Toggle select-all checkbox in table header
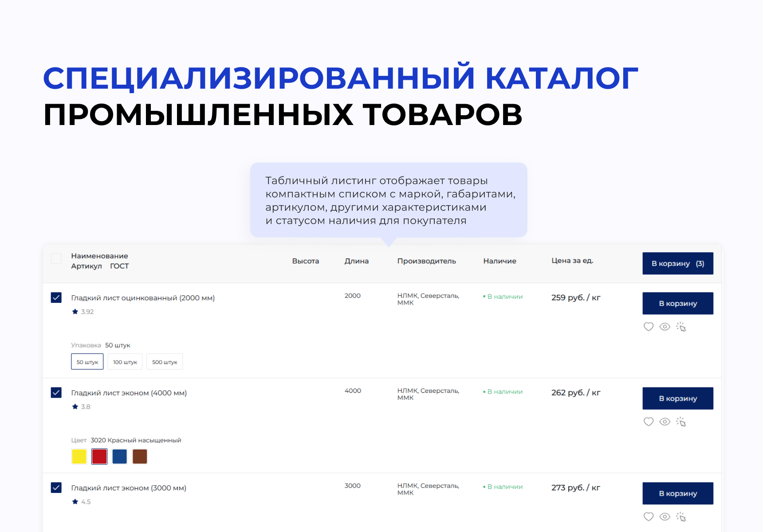Image resolution: width=763 pixels, height=532 pixels. point(56,259)
